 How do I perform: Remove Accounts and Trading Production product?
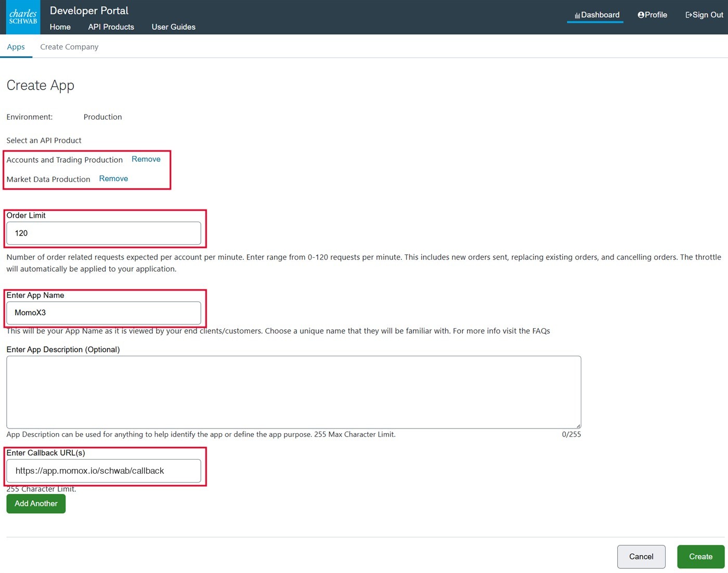[146, 159]
